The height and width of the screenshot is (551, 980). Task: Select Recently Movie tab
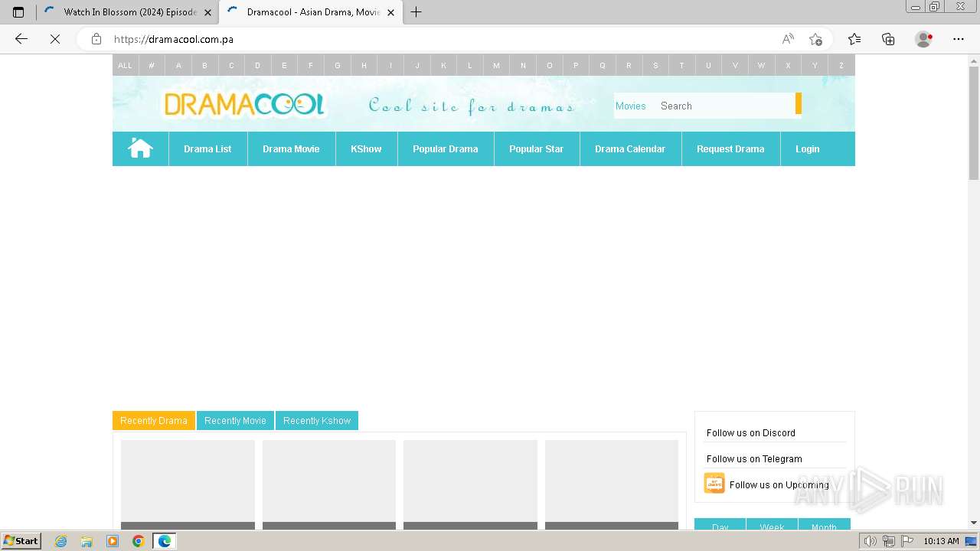[235, 421]
